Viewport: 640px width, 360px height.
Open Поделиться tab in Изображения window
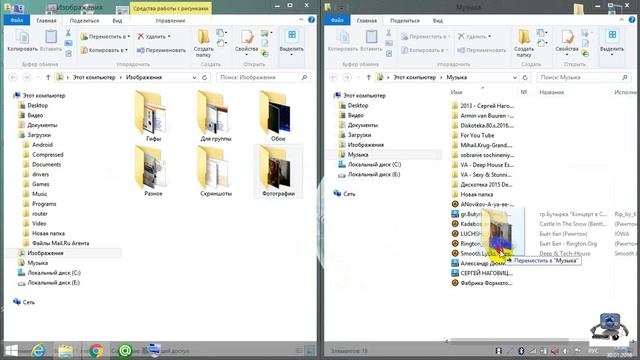(84, 20)
